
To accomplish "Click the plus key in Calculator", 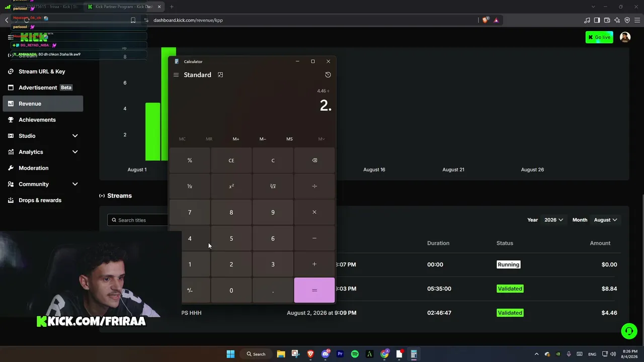I will 314,264.
